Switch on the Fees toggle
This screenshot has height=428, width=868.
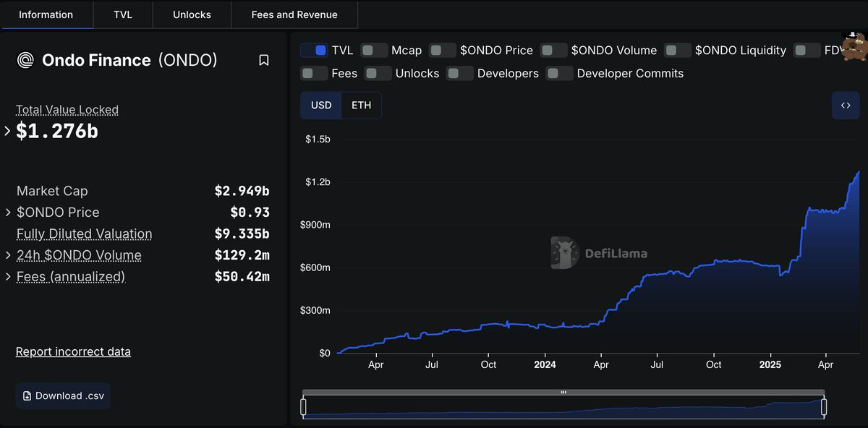[314, 73]
